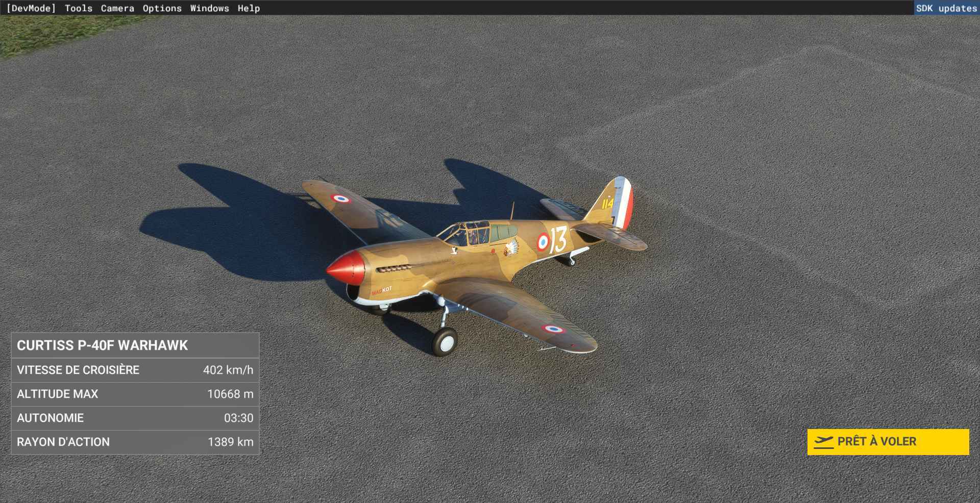Open the Options menu
The height and width of the screenshot is (503, 980).
click(x=162, y=8)
